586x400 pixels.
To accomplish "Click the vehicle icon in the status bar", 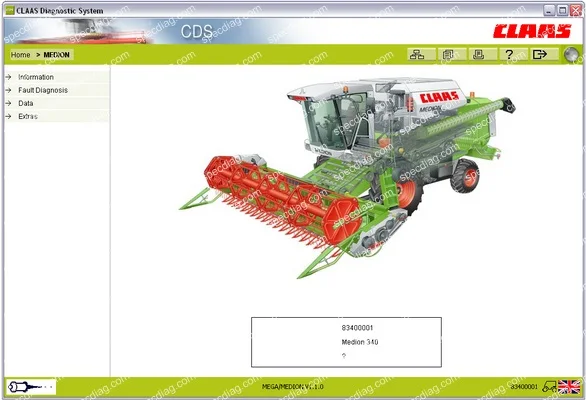I will click(549, 387).
